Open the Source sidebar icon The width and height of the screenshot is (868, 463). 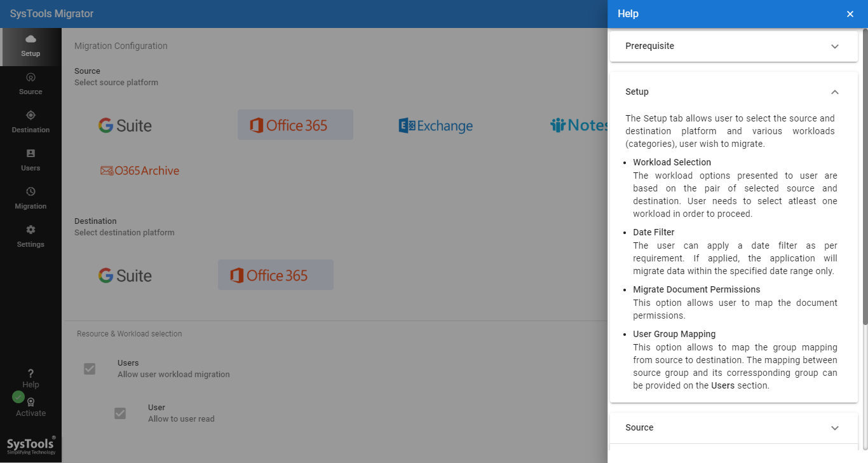31,77
